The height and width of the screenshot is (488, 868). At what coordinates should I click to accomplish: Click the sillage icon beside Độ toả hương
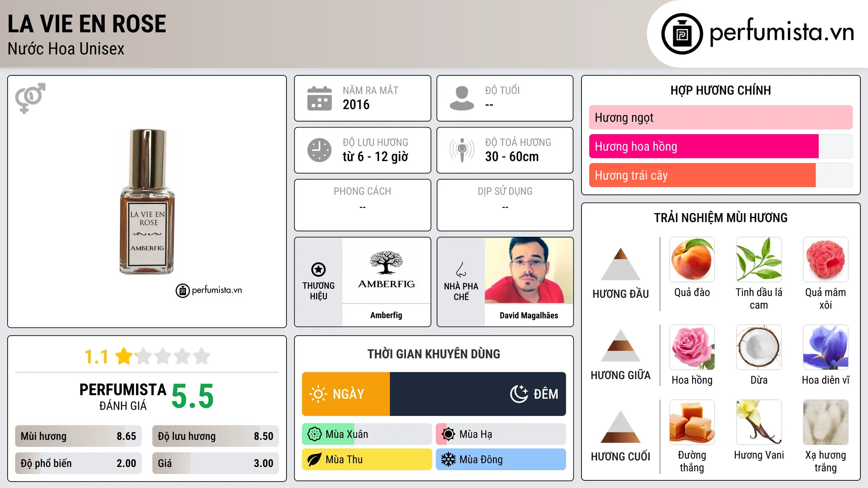[462, 150]
